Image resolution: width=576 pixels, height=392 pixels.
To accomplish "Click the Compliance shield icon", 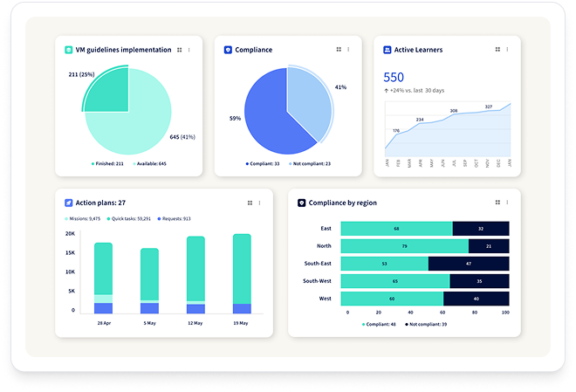I will click(228, 50).
